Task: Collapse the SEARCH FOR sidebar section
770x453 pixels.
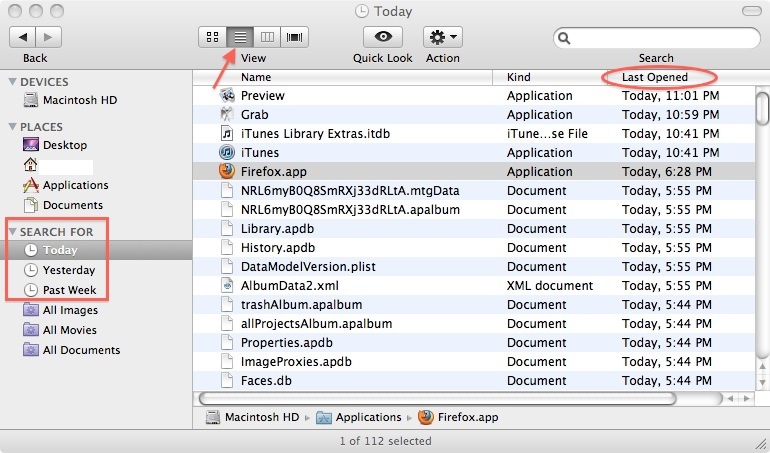Action: (x=13, y=231)
